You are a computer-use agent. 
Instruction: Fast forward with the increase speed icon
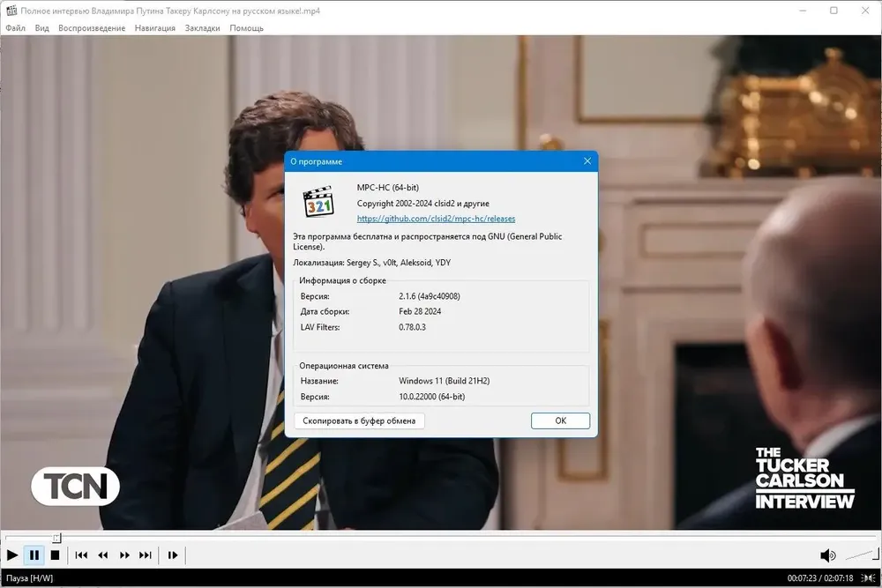pos(124,555)
